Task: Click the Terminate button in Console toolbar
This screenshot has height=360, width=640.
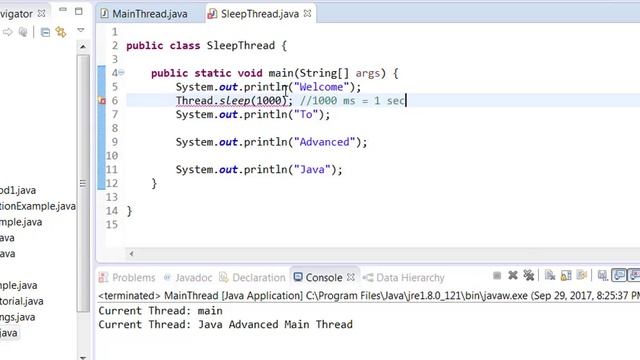Action: click(497, 276)
